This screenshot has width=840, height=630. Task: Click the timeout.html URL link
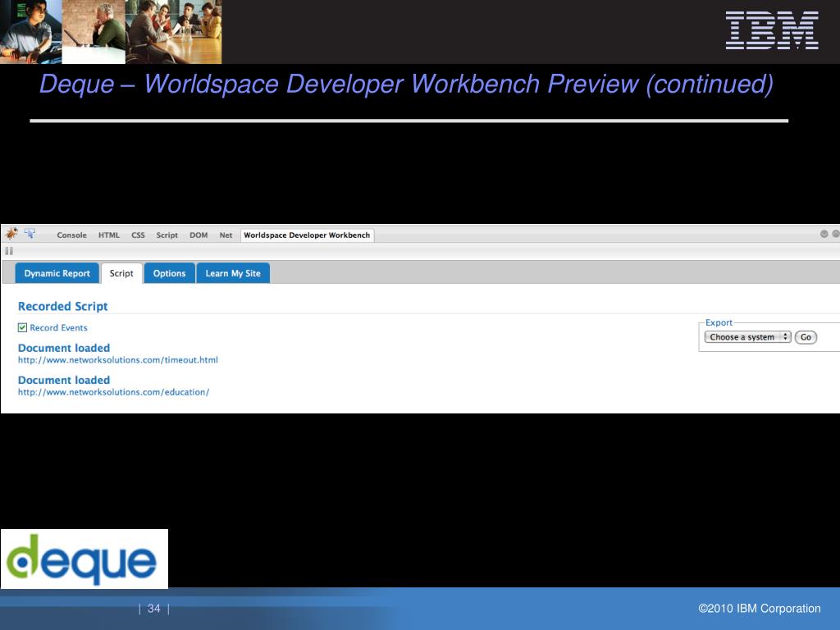(118, 360)
